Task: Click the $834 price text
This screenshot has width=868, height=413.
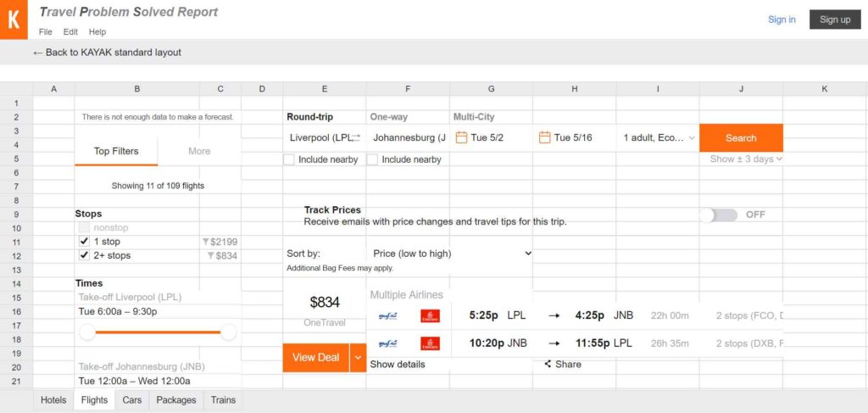Action: (325, 302)
